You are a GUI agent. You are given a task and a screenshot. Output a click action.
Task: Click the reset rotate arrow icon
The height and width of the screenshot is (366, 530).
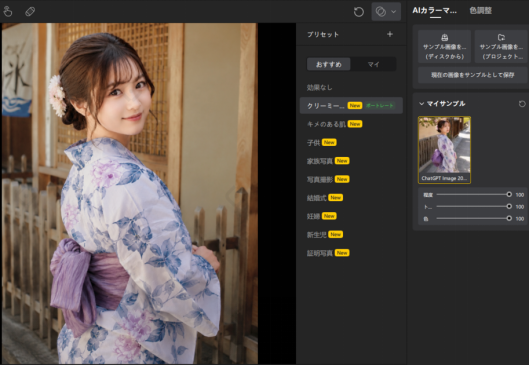pyautogui.click(x=359, y=12)
